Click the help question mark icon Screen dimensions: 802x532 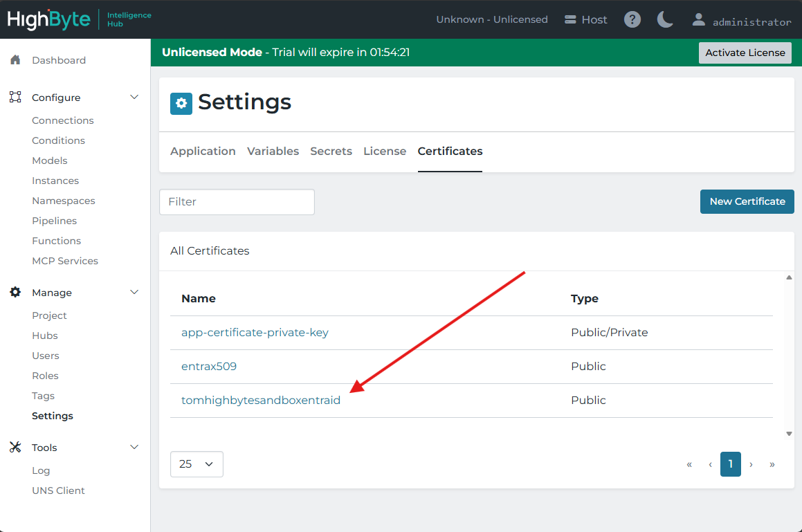(x=632, y=19)
